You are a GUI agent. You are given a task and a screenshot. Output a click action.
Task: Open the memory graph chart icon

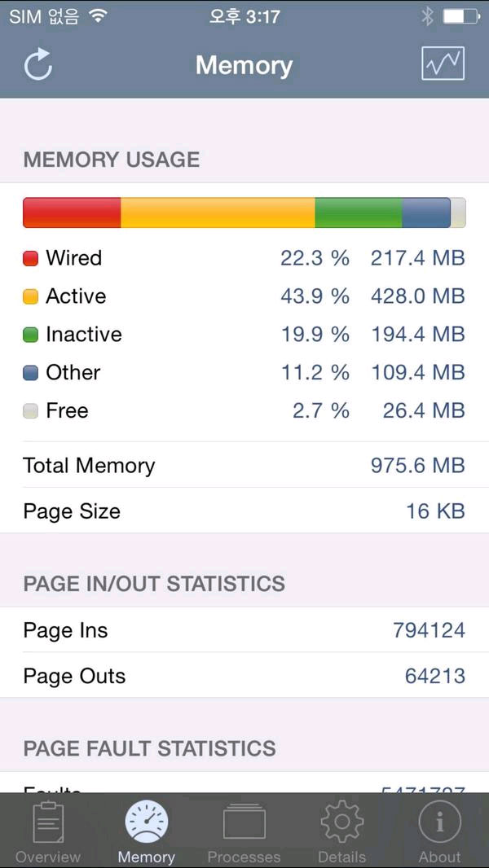pos(443,64)
